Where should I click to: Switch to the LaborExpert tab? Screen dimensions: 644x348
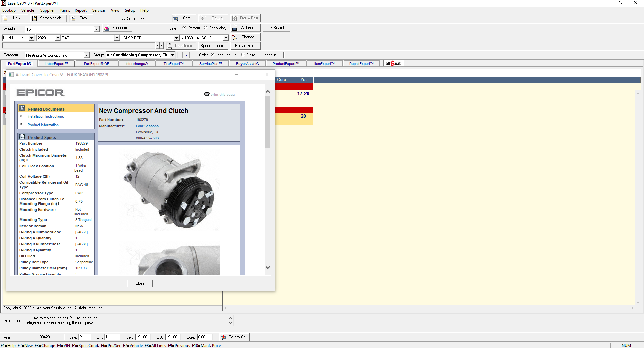(56, 64)
